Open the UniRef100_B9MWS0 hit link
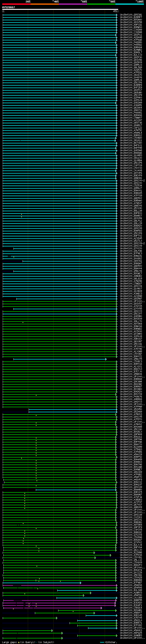Image resolution: width=146 pixels, height=644 pixels. pos(131,27)
